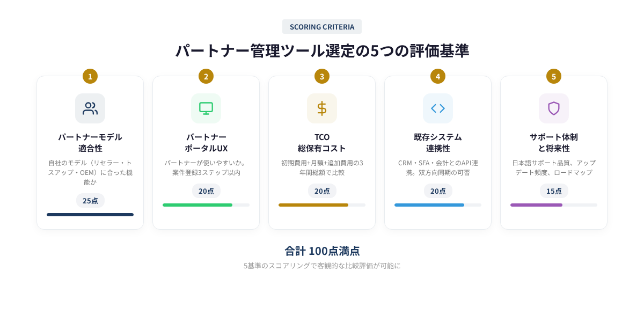Click the dark navy progress bar
The height and width of the screenshot is (322, 644).
pos(90,215)
